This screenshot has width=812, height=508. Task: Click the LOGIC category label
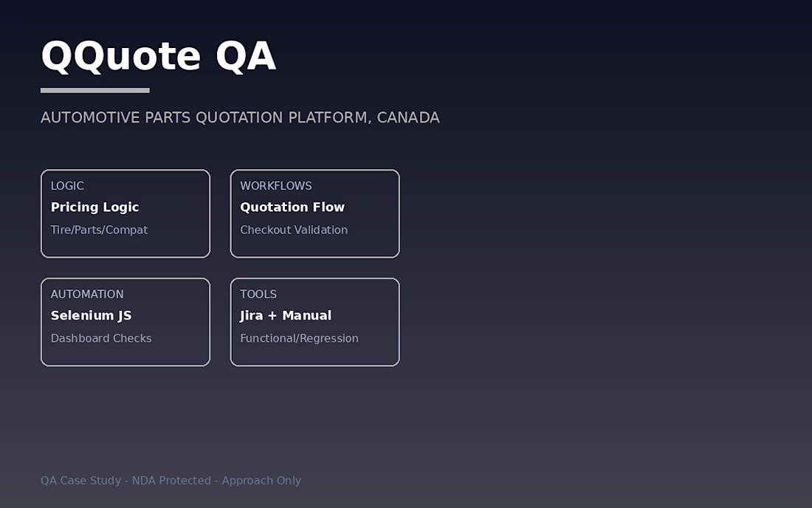point(67,185)
